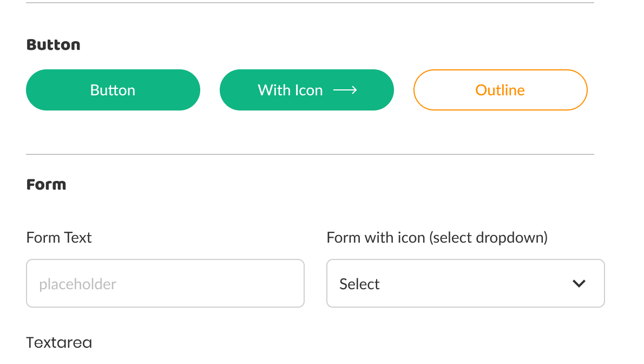Screen dimensions: 644x364
Task: Click empty area right of "Select" in dropdown
Action: 476,283
